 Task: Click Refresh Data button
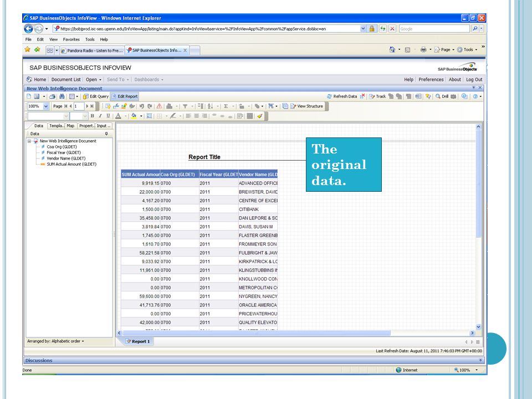point(342,96)
